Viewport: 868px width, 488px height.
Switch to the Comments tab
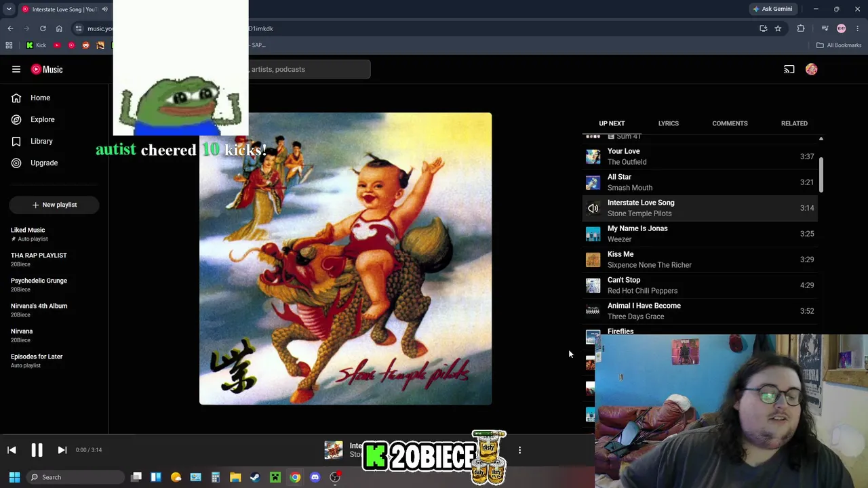pyautogui.click(x=730, y=123)
